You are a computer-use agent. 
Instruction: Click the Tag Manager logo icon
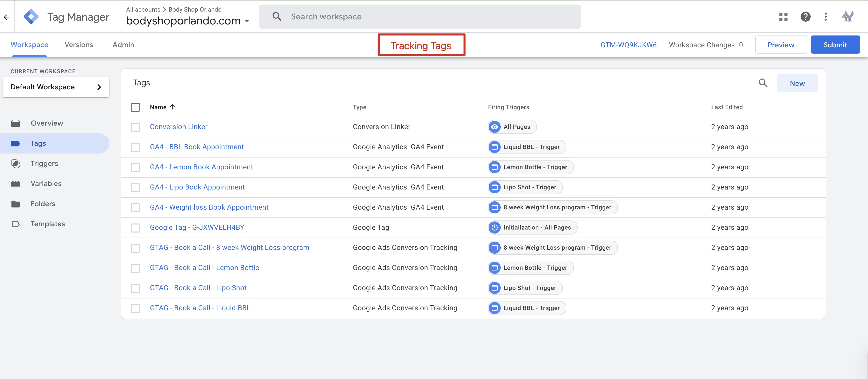pyautogui.click(x=31, y=17)
